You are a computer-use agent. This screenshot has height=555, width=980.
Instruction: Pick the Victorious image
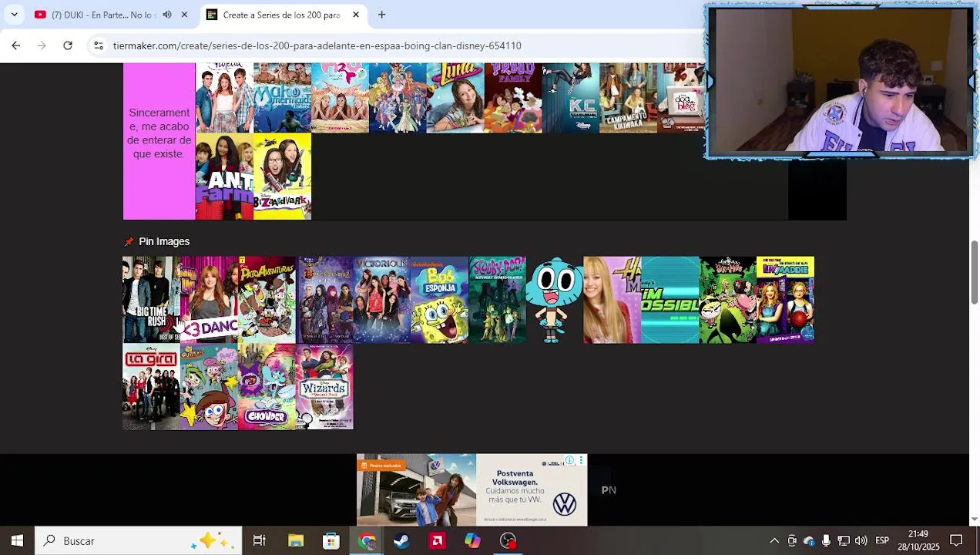click(x=381, y=300)
